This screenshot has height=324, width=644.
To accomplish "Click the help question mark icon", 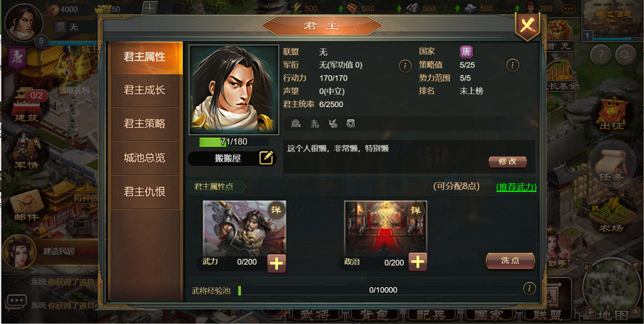I will tap(601, 56).
